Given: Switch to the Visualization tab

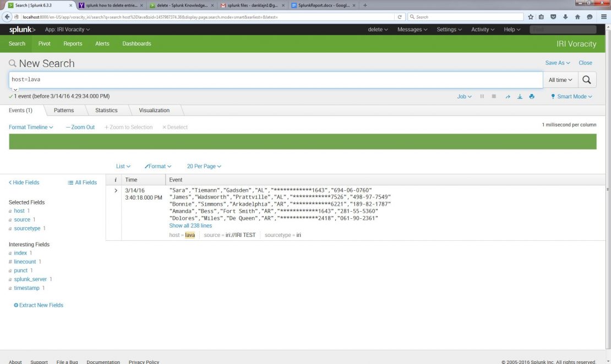Looking at the screenshot, I should pos(154,111).
